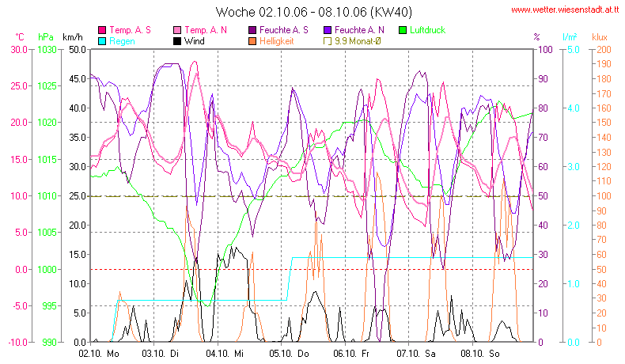Select the Temp. A. N legend label
625x364 pixels.
coord(205,30)
